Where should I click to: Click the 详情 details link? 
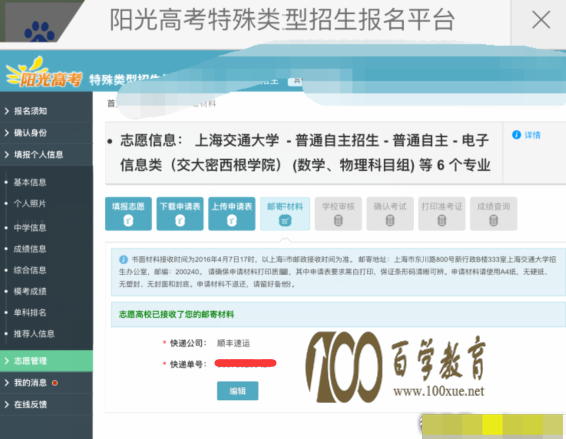tap(532, 135)
